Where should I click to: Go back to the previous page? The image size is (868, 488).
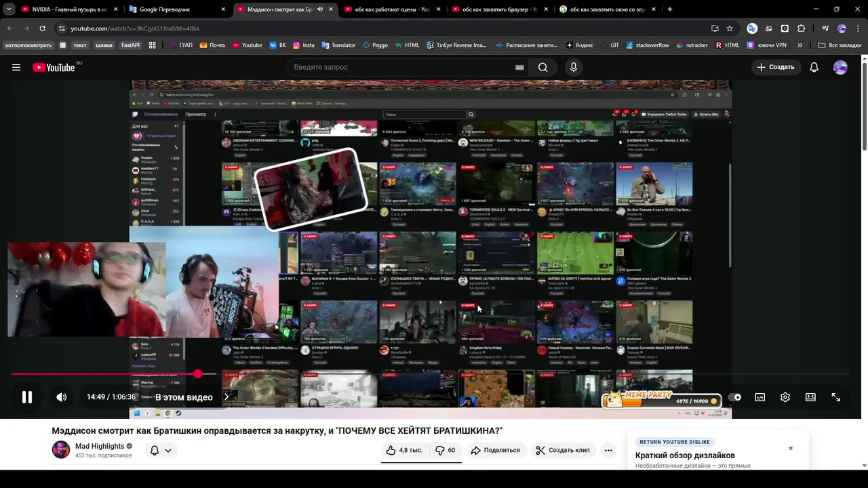pyautogui.click(x=9, y=28)
